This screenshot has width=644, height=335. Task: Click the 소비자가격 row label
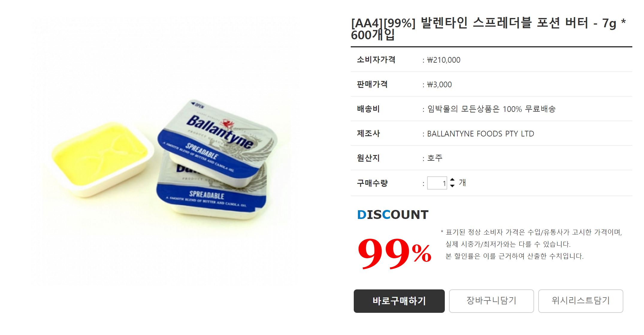(x=376, y=60)
